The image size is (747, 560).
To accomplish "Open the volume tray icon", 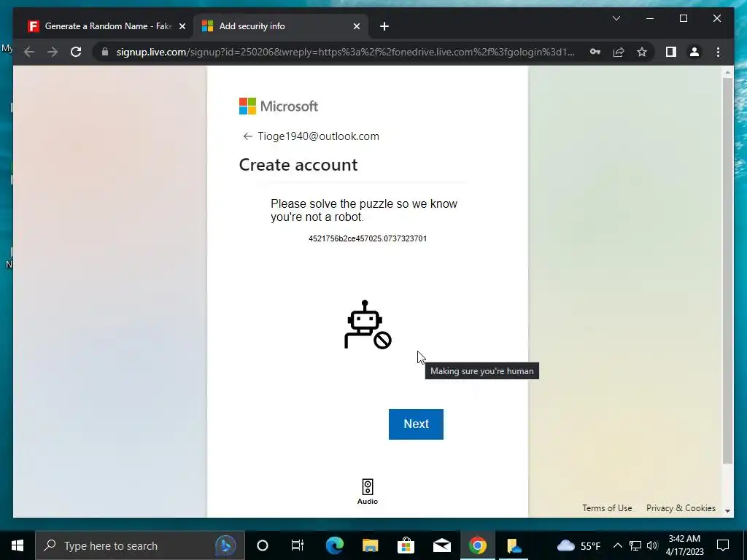I will pos(652,545).
